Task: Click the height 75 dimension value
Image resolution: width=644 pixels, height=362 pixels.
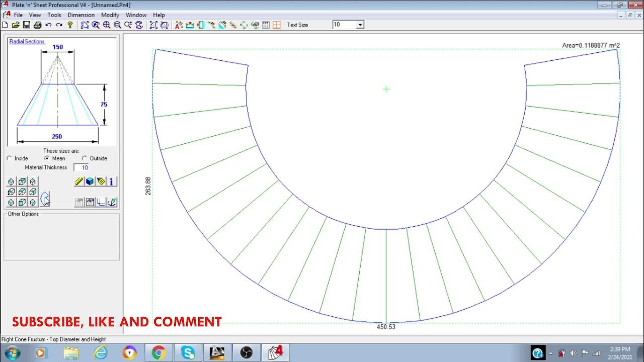Action: coord(104,105)
